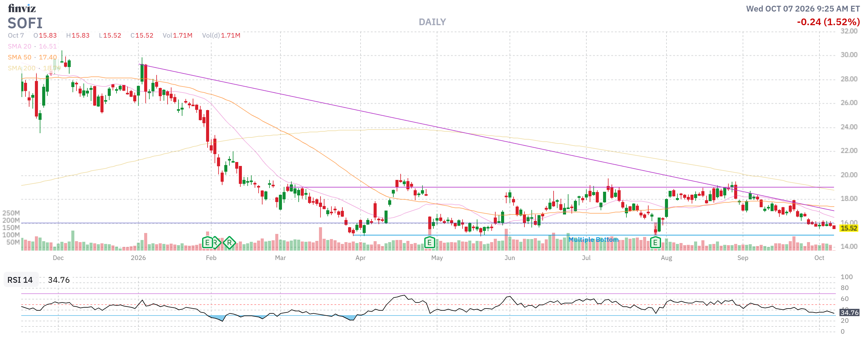This screenshot has height=341, width=868.
Task: Click the SMA 50 legend entry
Action: (x=32, y=57)
